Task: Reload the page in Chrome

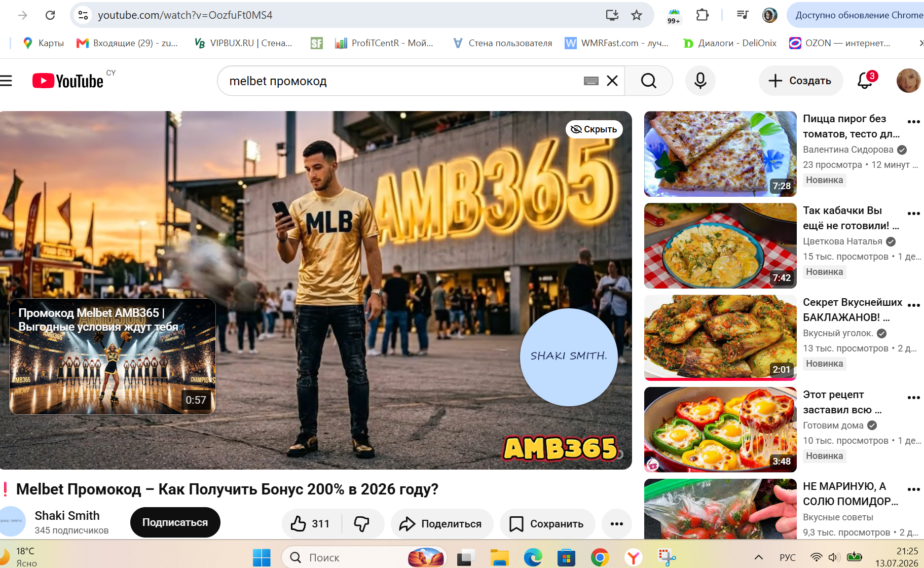Action: pos(50,15)
